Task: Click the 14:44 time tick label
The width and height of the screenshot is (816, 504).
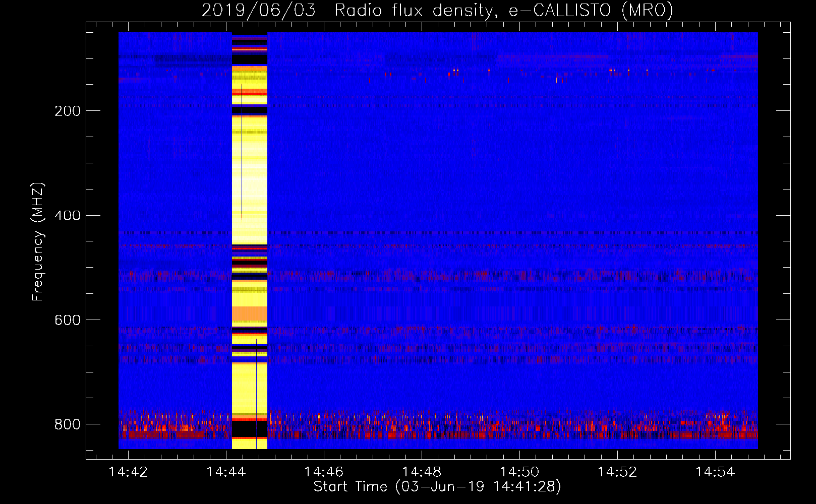Action: [x=226, y=472]
